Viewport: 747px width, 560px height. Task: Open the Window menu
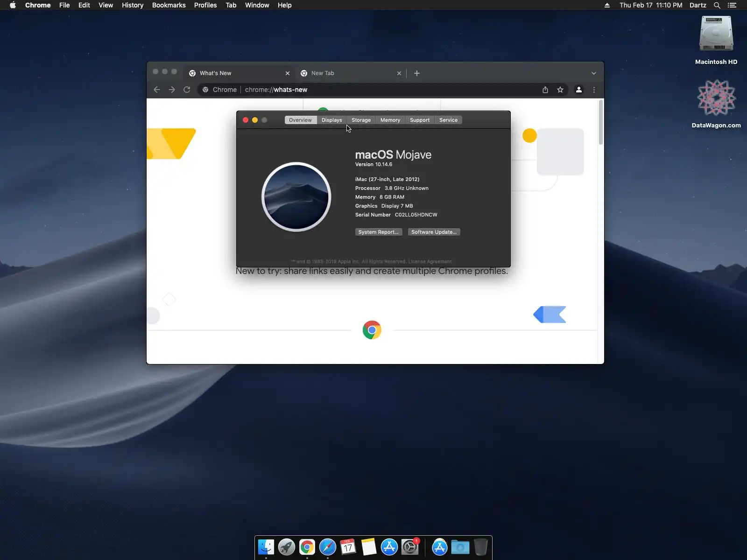click(257, 5)
